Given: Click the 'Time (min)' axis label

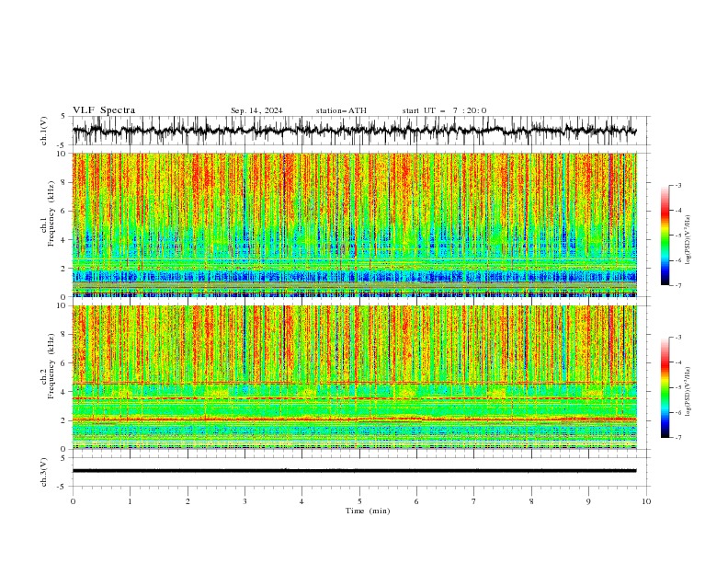Looking at the screenshot, I should pos(368,511).
